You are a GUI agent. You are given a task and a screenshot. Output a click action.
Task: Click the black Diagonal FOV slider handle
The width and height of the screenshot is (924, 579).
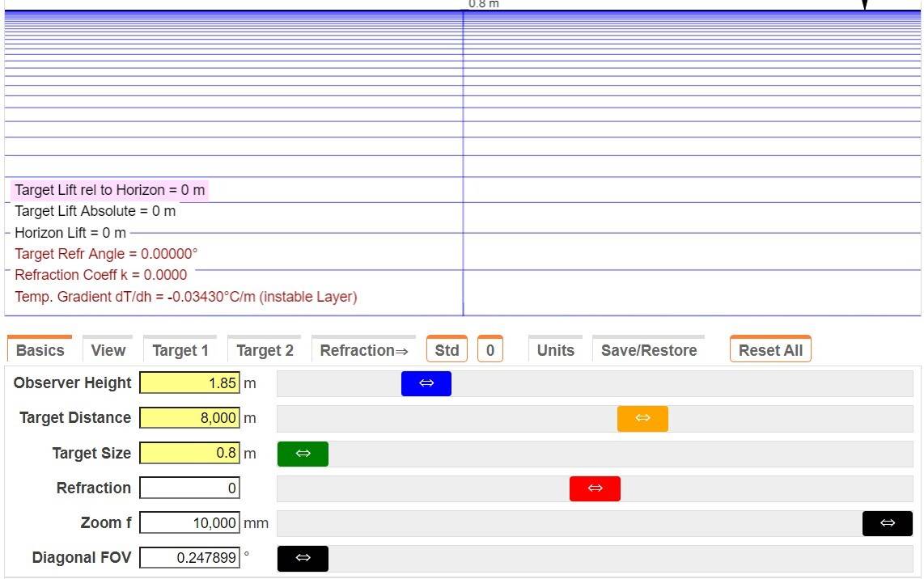coord(303,558)
